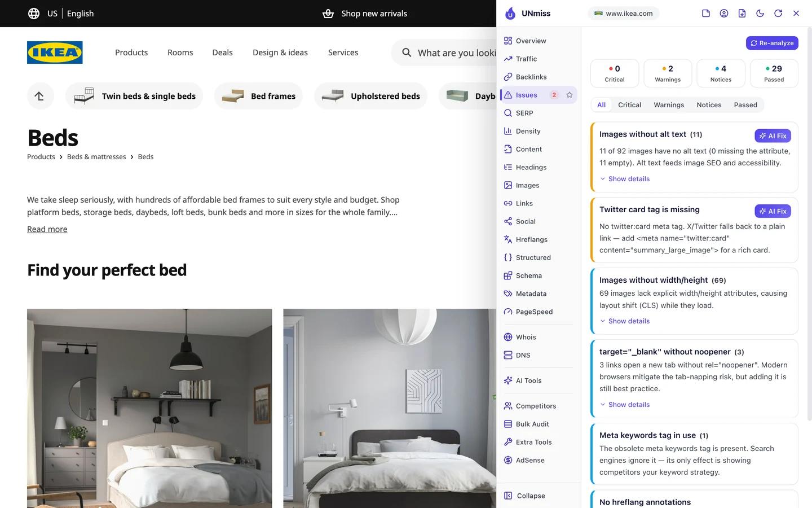Click the blank page icon in UNmiss header
812x508 pixels.
[706, 14]
